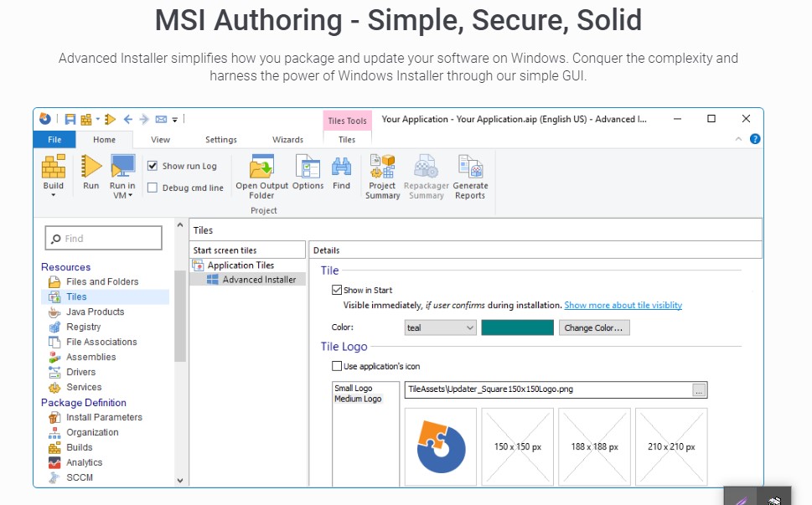The height and width of the screenshot is (505, 812).
Task: Click the teal color swatch
Action: pyautogui.click(x=517, y=328)
